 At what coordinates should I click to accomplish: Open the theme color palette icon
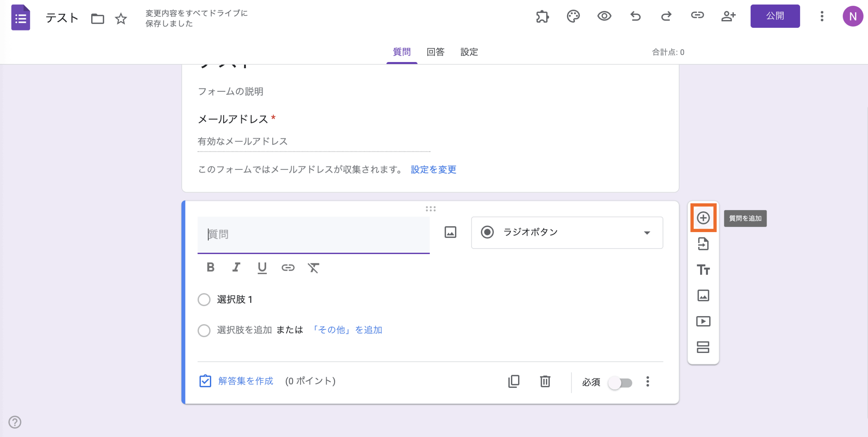tap(573, 16)
